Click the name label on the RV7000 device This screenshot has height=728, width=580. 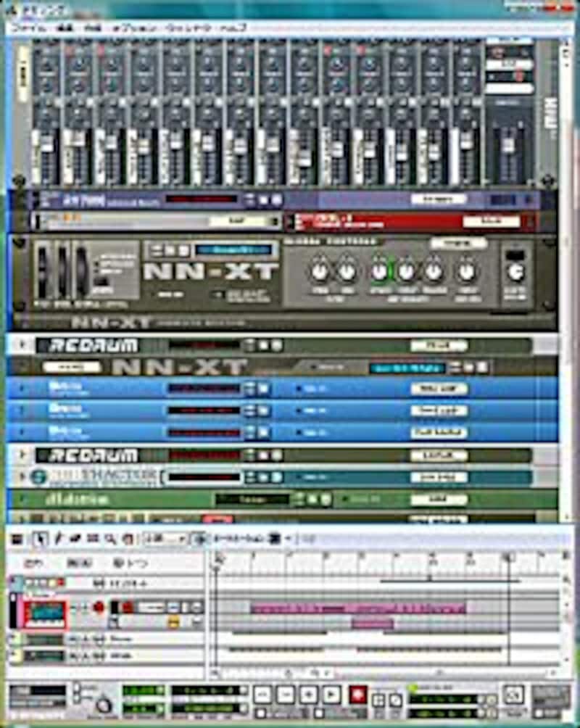click(x=439, y=200)
